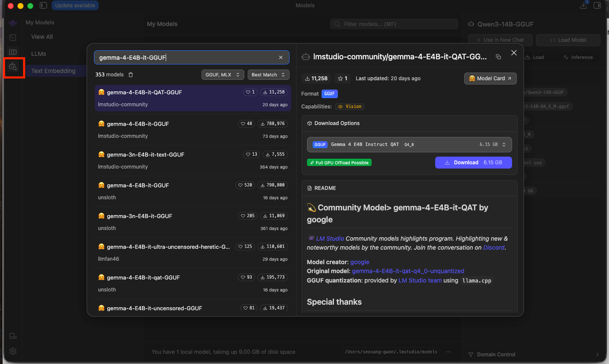Screen dimensions: 609x364
Task: Open the gemma-4-E4B-it-qat-q4_0-unquantized link
Action: point(408,271)
